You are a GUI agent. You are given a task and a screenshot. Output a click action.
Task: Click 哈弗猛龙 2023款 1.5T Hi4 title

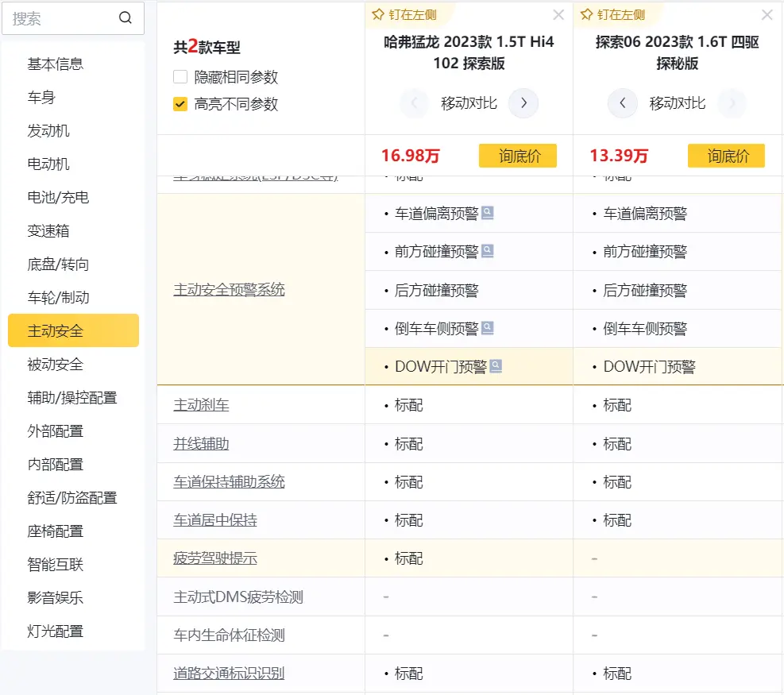pyautogui.click(x=469, y=52)
